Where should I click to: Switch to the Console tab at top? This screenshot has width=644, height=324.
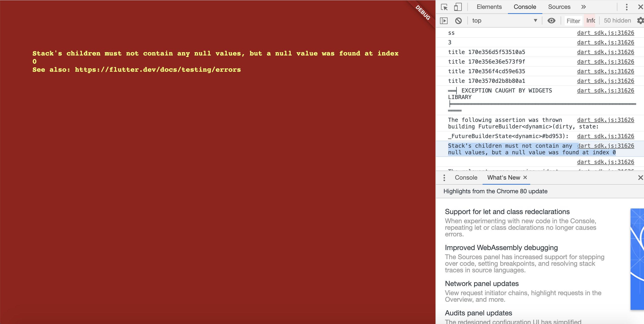525,7
